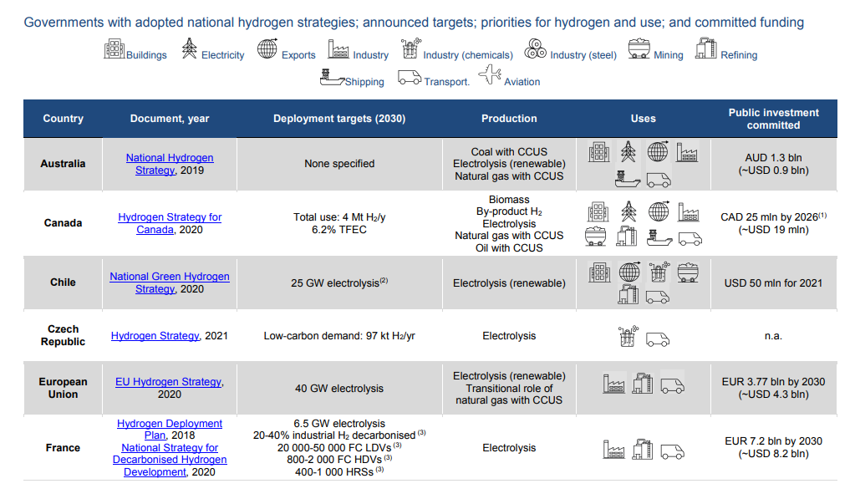Select the transport van in Australia's Uses cell
Image resolution: width=855 pixels, height=504 pixels.
(659, 180)
